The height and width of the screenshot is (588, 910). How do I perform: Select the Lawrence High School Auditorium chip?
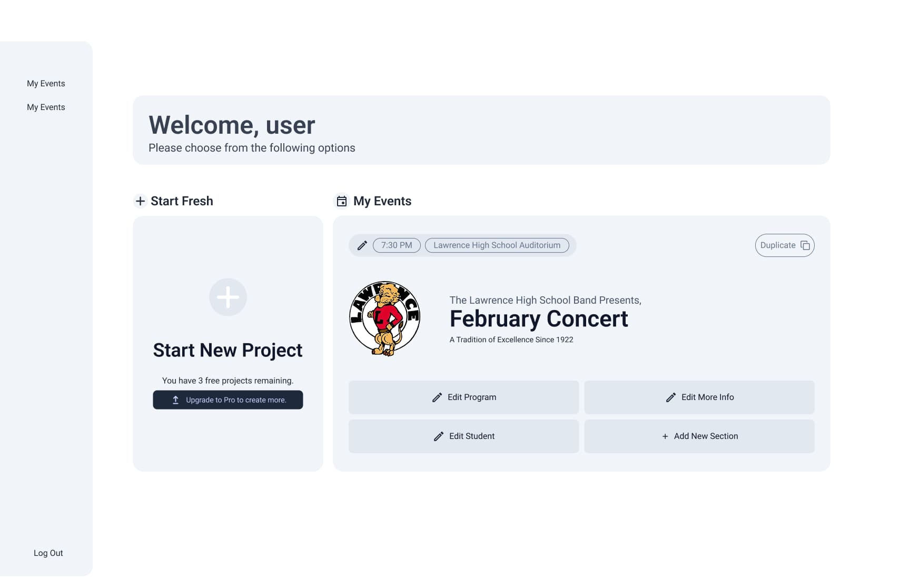click(x=497, y=245)
